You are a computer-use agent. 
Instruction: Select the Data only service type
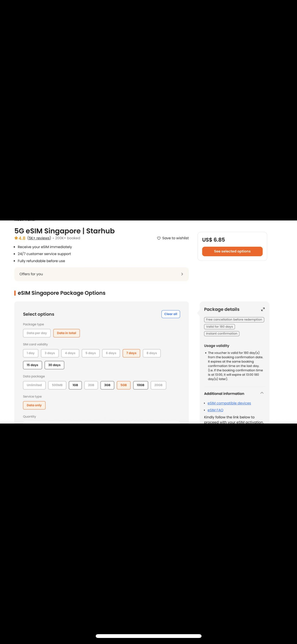pyautogui.click(x=34, y=405)
